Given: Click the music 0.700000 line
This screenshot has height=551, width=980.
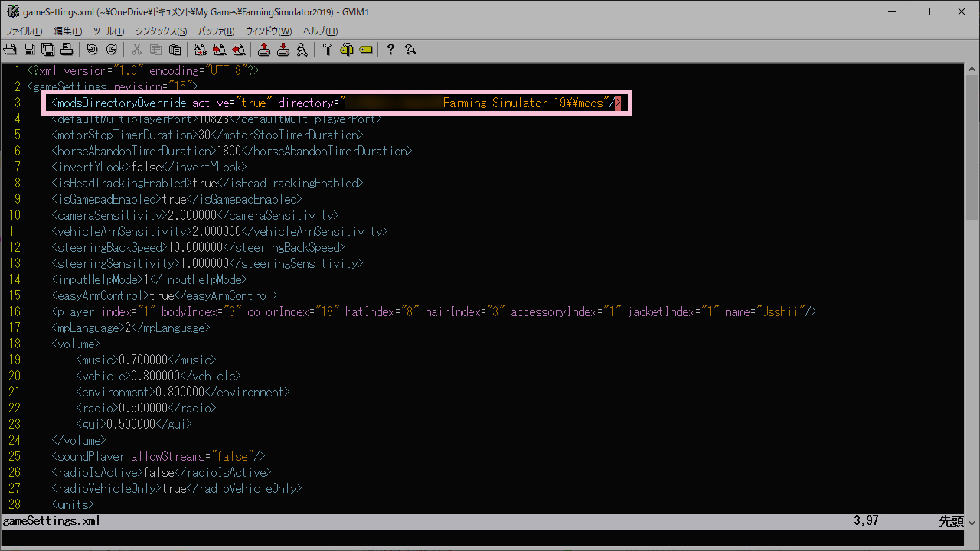Looking at the screenshot, I should tap(146, 360).
